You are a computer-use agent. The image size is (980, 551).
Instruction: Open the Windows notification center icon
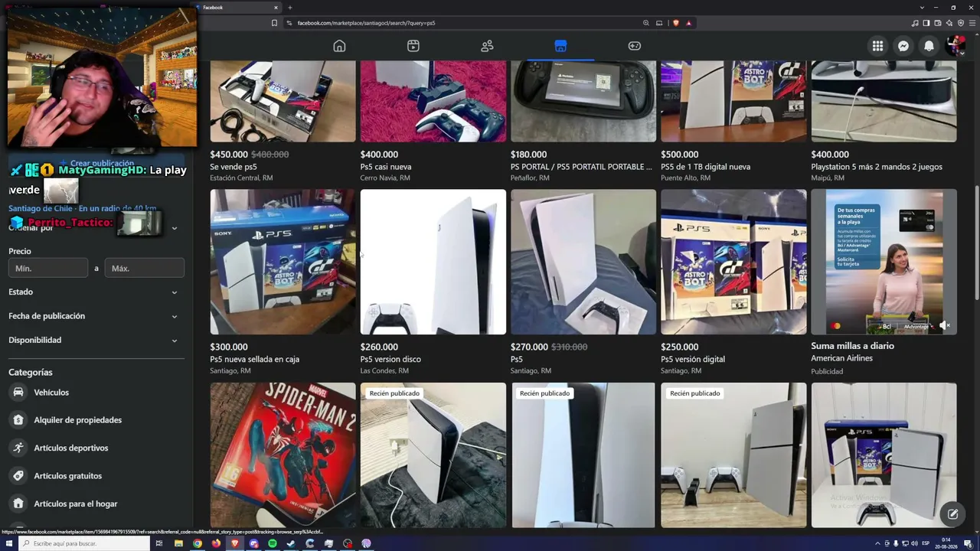(968, 543)
